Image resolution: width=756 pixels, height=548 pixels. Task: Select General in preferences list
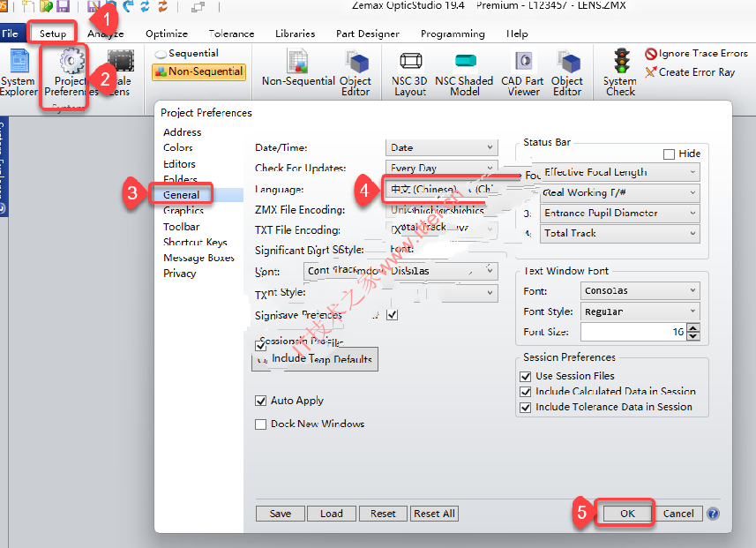coord(182,195)
